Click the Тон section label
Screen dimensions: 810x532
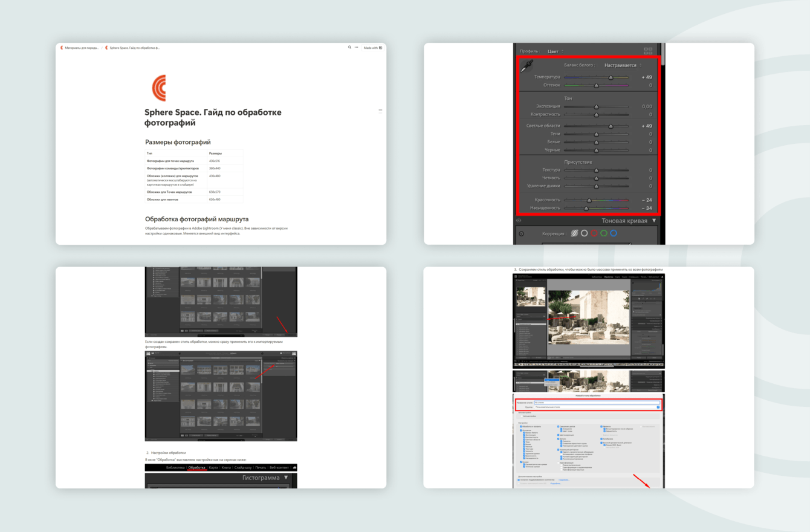[x=568, y=99]
